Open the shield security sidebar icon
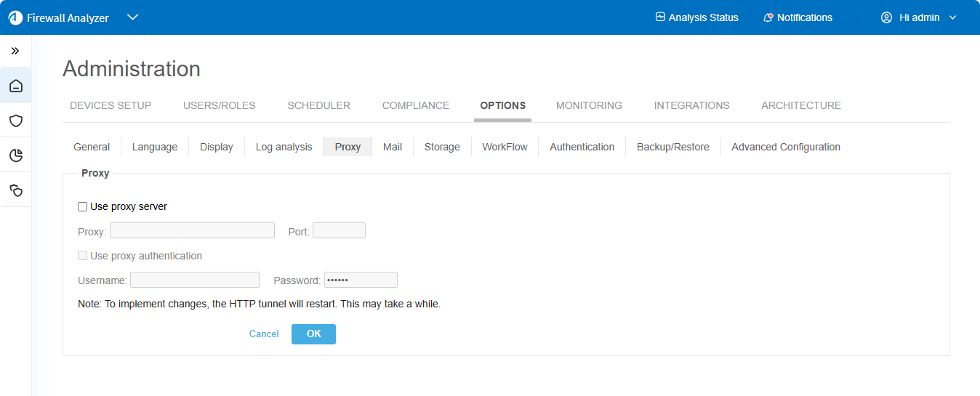Screen dimensions: 980x396 pos(15,121)
